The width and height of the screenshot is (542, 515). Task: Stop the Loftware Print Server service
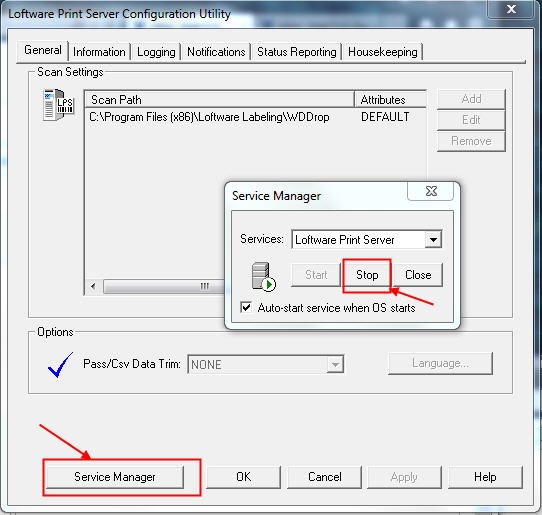(367, 275)
